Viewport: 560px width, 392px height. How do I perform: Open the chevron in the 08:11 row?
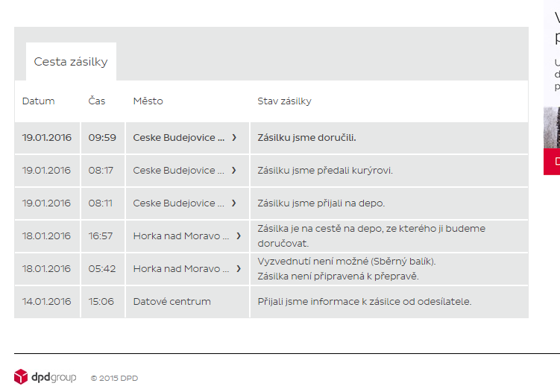click(x=234, y=203)
